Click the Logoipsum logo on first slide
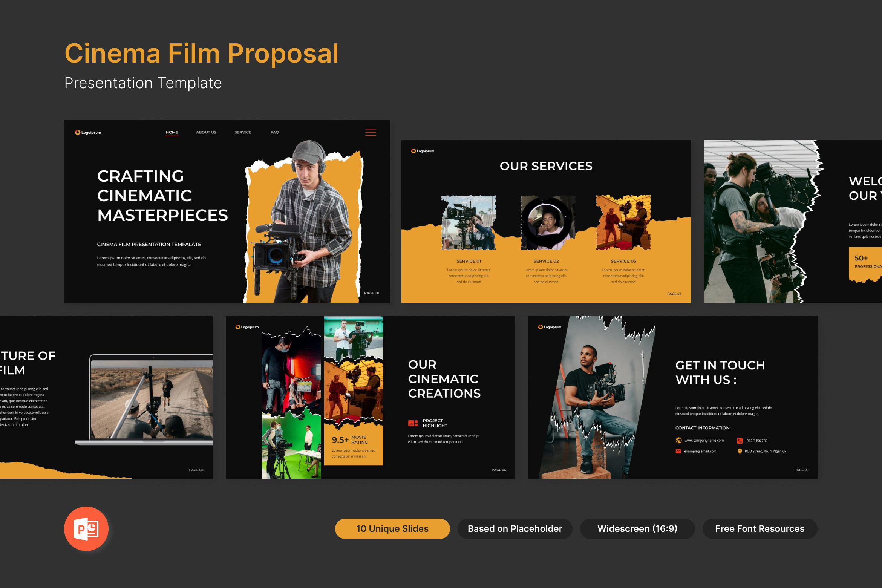 (x=88, y=132)
